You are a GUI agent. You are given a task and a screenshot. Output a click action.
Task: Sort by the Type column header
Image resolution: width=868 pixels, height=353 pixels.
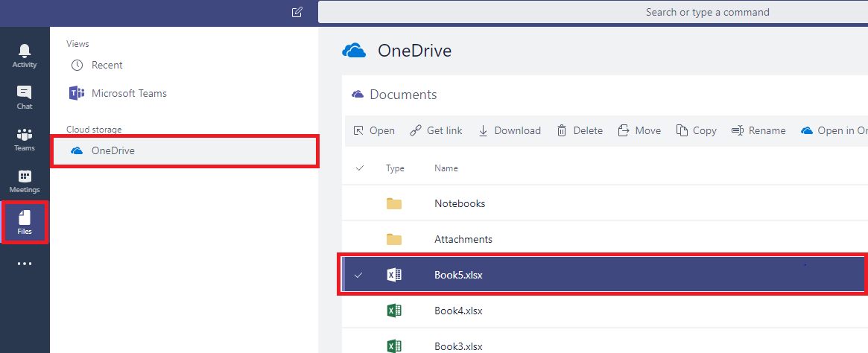tap(395, 168)
